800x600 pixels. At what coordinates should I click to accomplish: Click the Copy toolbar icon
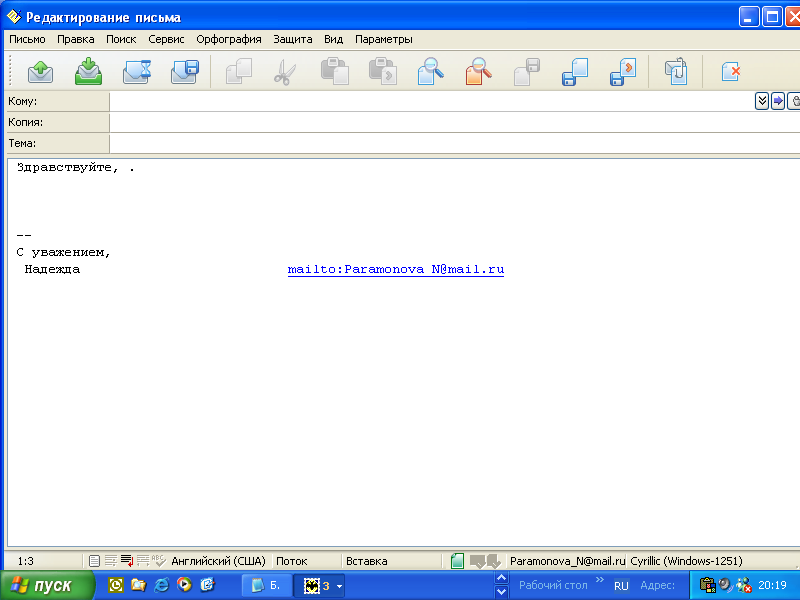239,71
